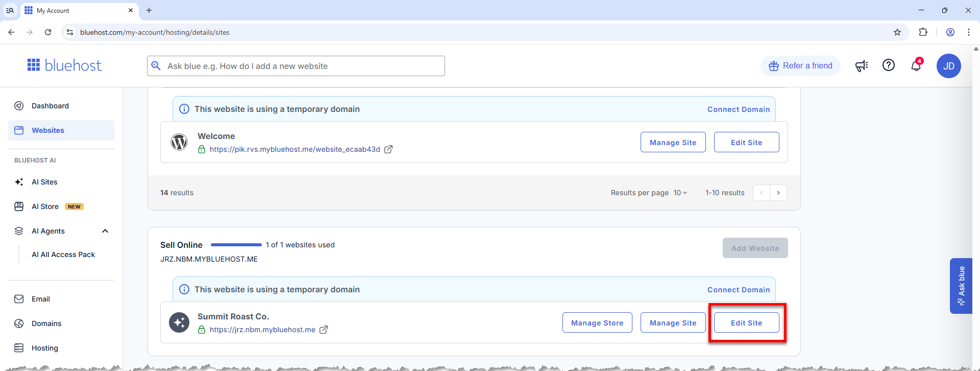This screenshot has height=371, width=980.
Task: Open the jrz.nbm.mybluehost.me link
Action: tap(262, 330)
